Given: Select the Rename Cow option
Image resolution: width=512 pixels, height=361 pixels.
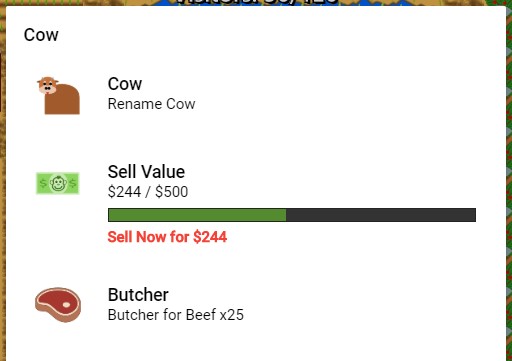Looking at the screenshot, I should (151, 104).
